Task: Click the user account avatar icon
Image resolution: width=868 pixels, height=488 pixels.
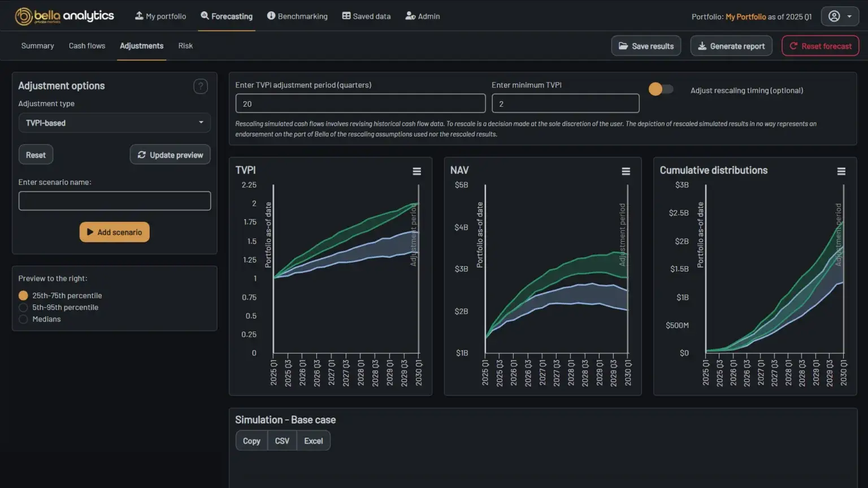Action: pos(834,16)
